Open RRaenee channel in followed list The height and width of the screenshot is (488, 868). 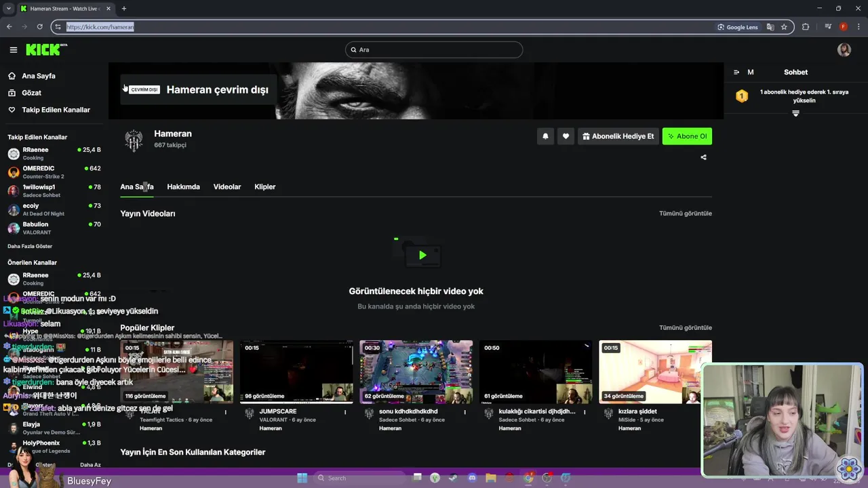click(54, 154)
